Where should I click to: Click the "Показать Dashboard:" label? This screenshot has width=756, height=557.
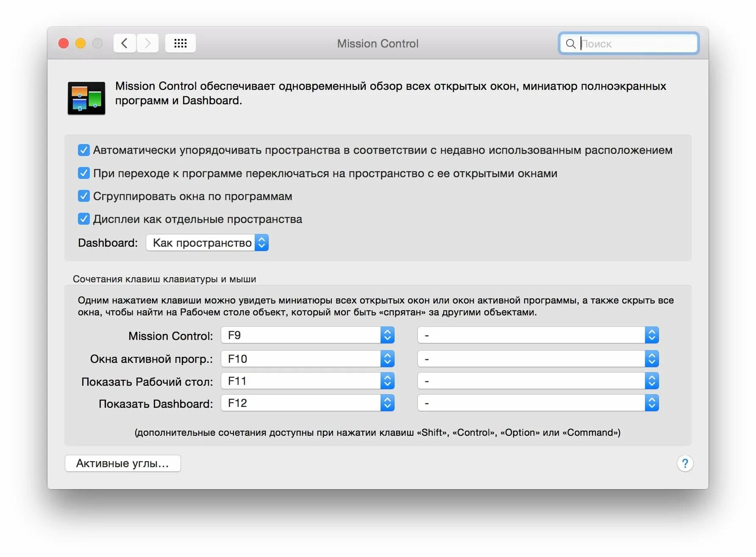[156, 404]
